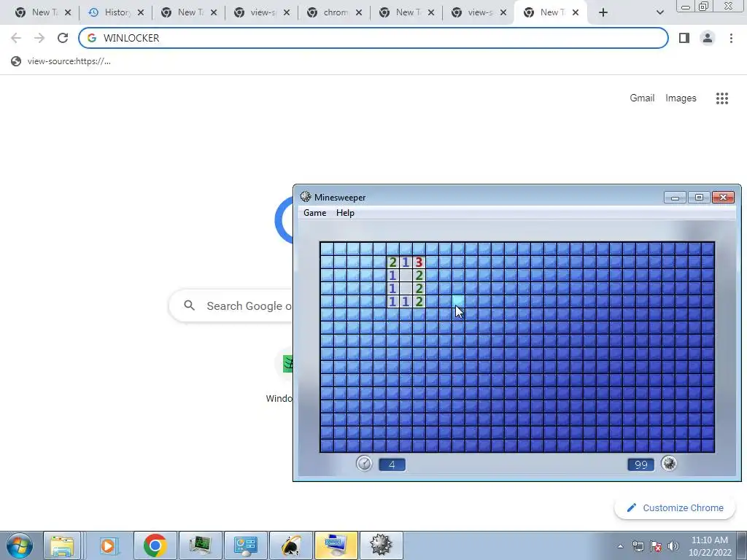The image size is (747, 560).
Task: Click Chrome's forward arrow
Action: point(39,38)
